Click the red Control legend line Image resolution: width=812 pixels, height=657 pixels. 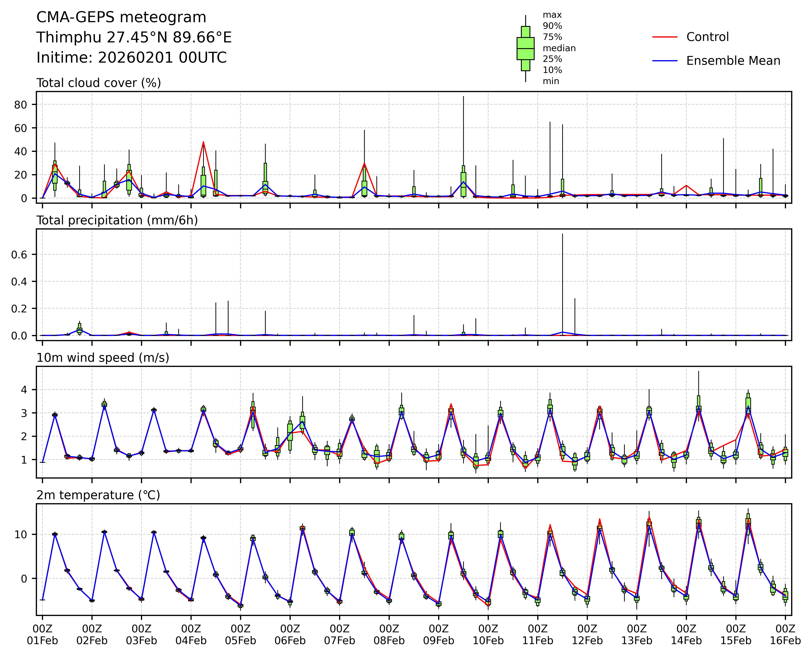click(x=664, y=37)
